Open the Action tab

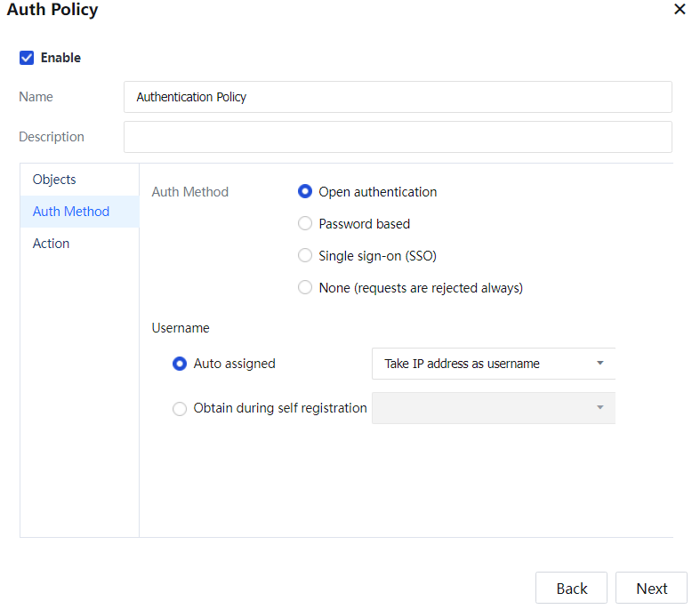pyautogui.click(x=51, y=244)
